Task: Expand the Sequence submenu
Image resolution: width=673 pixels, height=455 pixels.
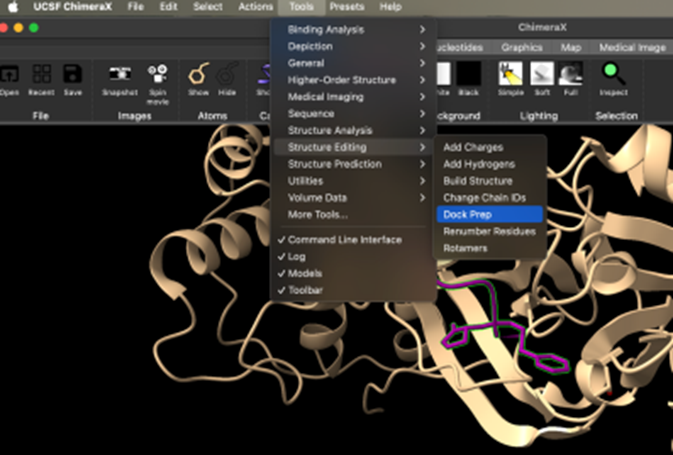Action: click(x=354, y=113)
